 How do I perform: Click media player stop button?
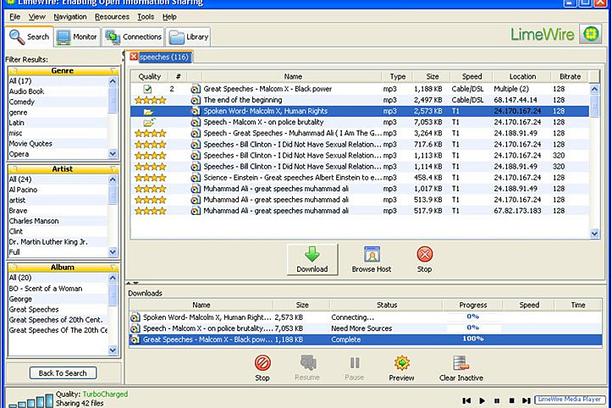tap(512, 401)
